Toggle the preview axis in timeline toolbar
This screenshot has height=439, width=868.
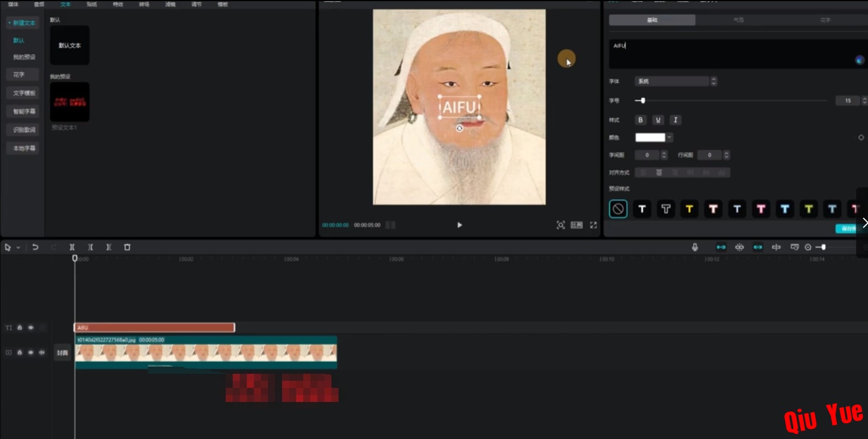[776, 247]
